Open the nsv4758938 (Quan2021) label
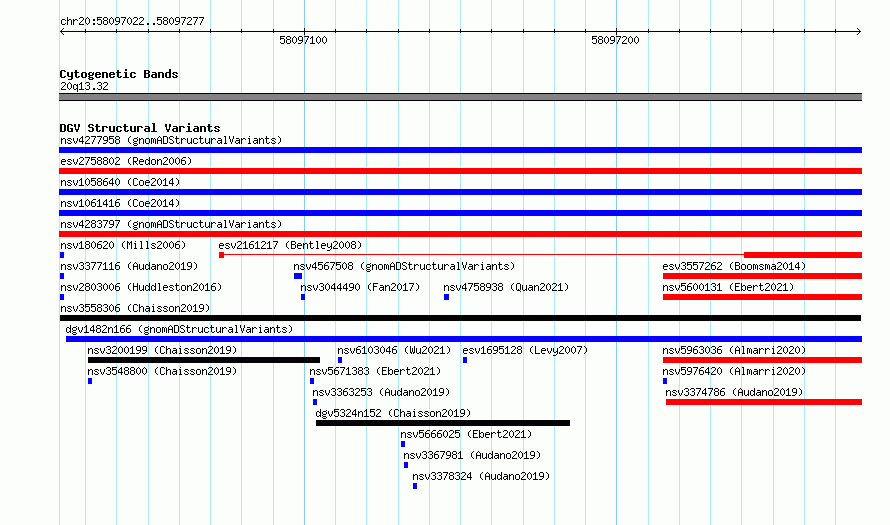Screen dimensions: 890x525 506,287
